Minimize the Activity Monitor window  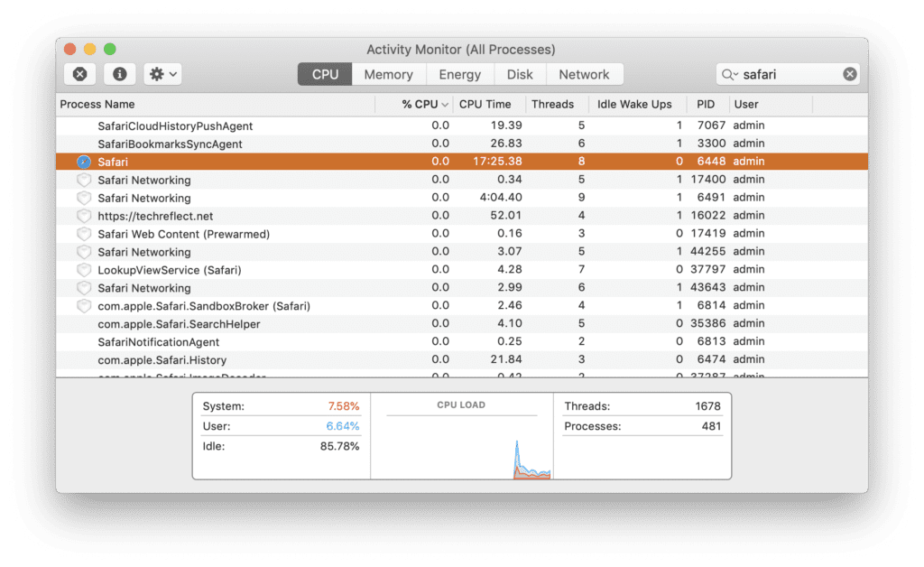coord(89,49)
